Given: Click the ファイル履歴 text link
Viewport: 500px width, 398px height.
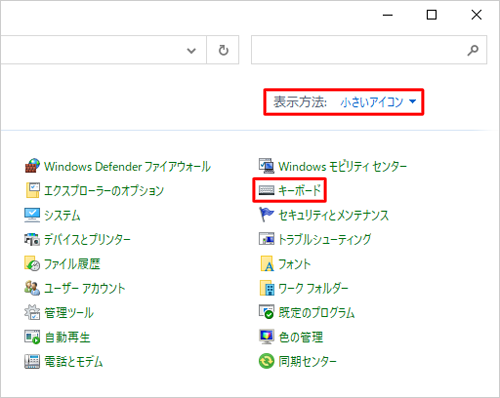Looking at the screenshot, I should tap(72, 264).
